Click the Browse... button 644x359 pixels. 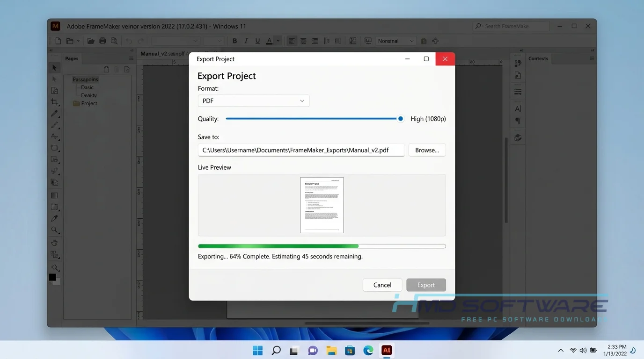coord(427,150)
